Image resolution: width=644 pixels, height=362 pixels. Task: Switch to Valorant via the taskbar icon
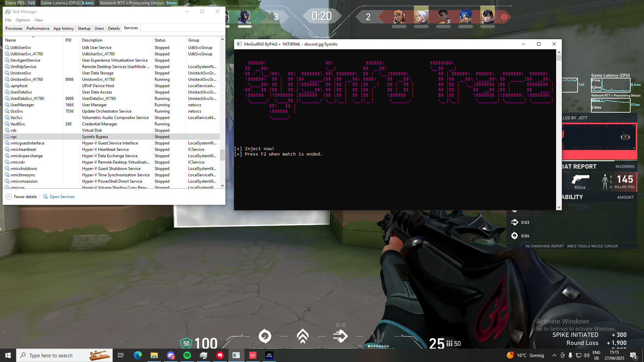click(x=253, y=355)
